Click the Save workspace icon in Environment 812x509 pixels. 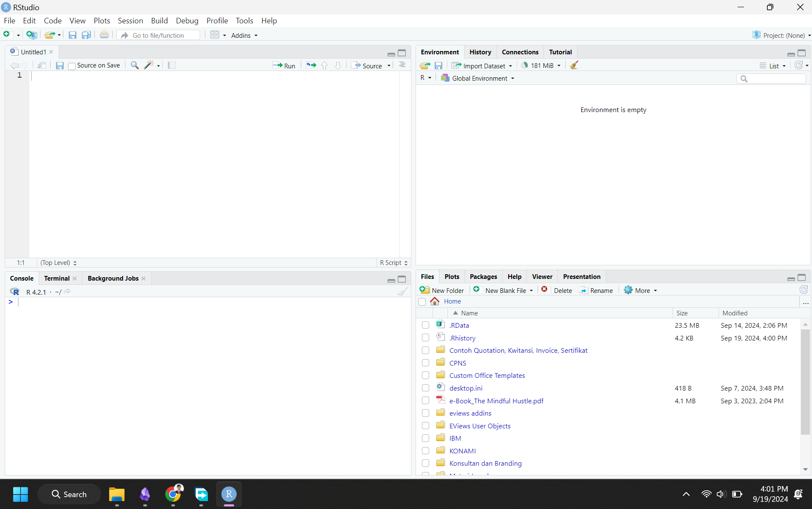pos(439,65)
